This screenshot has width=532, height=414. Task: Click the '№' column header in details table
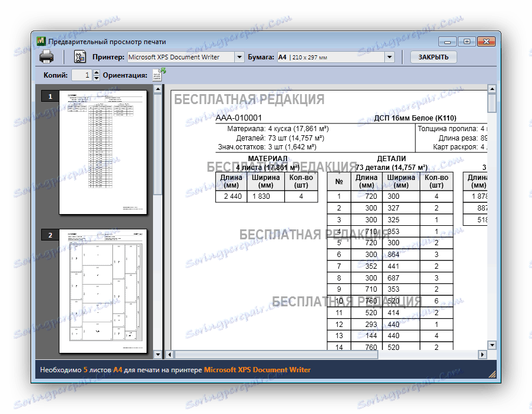[x=339, y=181]
